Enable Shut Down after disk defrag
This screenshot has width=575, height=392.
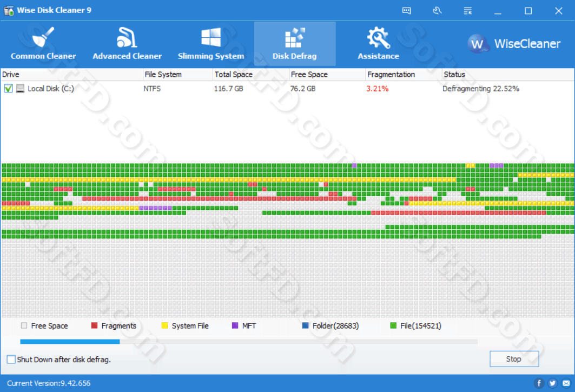pyautogui.click(x=11, y=360)
